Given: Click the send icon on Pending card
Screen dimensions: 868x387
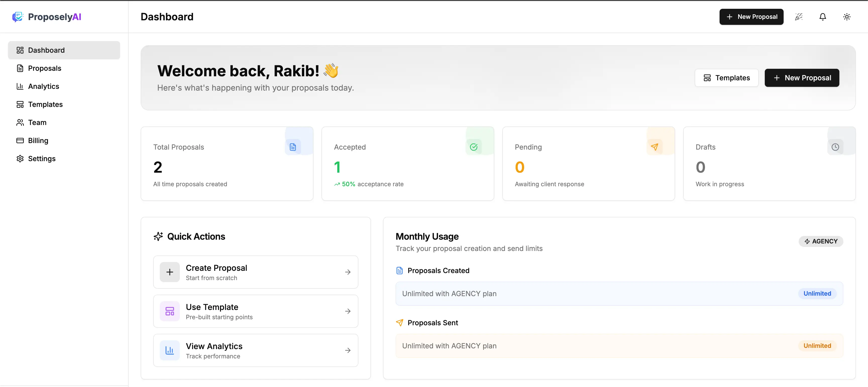Looking at the screenshot, I should click(655, 147).
